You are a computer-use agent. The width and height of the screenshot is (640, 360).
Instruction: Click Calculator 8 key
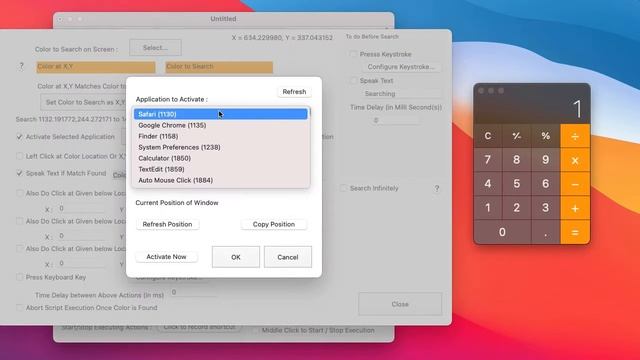pyautogui.click(x=517, y=160)
